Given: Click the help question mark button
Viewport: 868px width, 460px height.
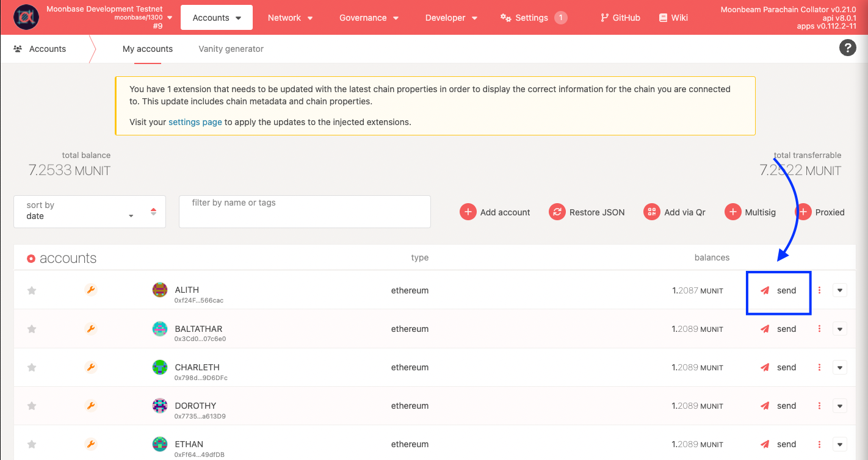Looking at the screenshot, I should 848,48.
